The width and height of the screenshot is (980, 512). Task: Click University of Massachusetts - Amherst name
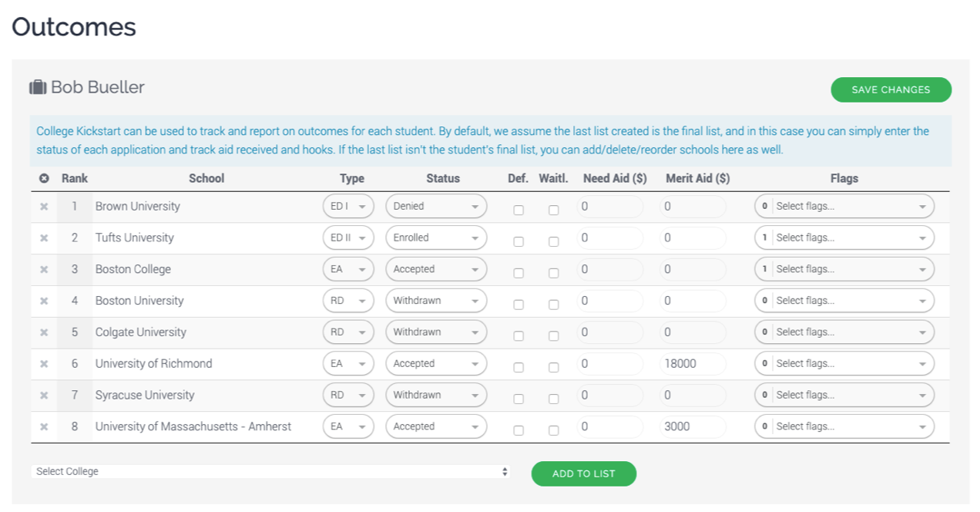(193, 426)
